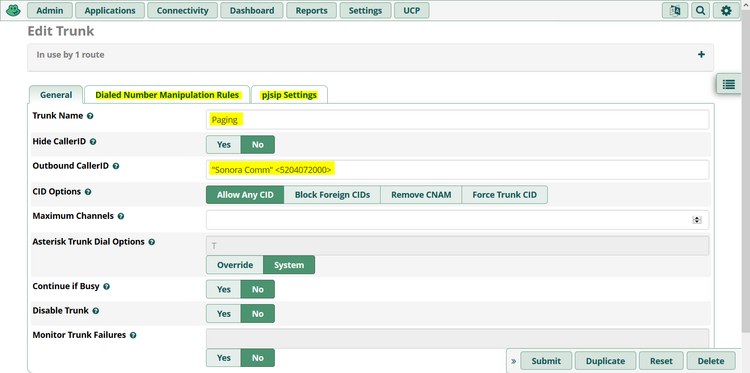Set Hide CallerID to Yes
The width and height of the screenshot is (750, 373).
[223, 144]
